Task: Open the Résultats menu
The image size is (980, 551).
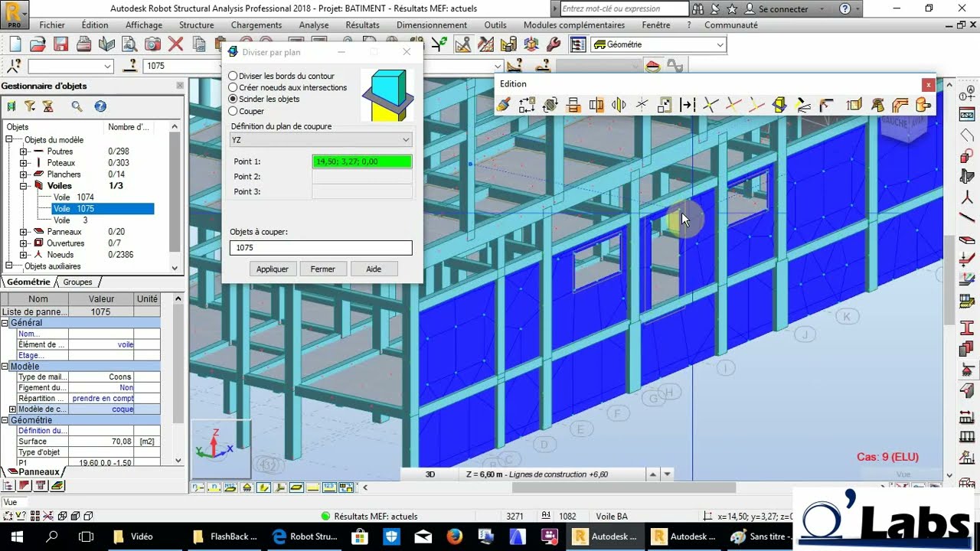Action: click(x=362, y=25)
